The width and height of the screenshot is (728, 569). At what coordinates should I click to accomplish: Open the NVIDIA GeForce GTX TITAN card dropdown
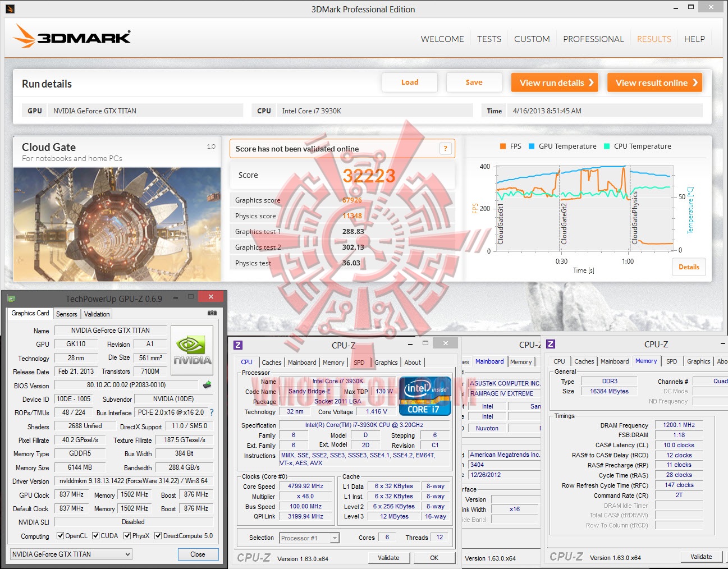(x=71, y=554)
